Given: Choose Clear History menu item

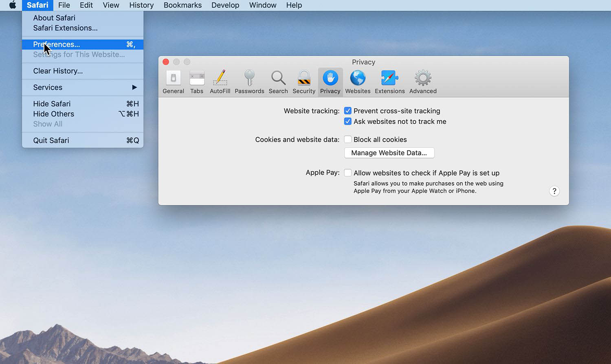Looking at the screenshot, I should click(x=83, y=71).
